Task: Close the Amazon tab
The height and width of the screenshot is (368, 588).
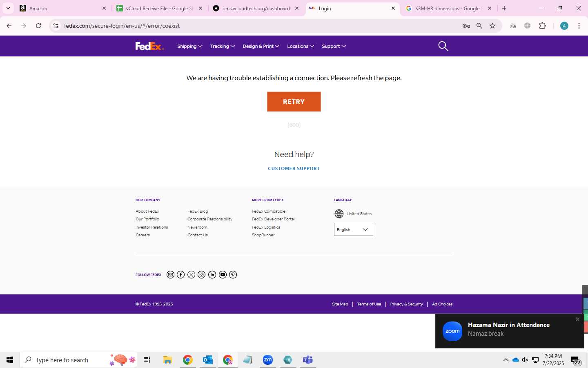Action: point(104,8)
